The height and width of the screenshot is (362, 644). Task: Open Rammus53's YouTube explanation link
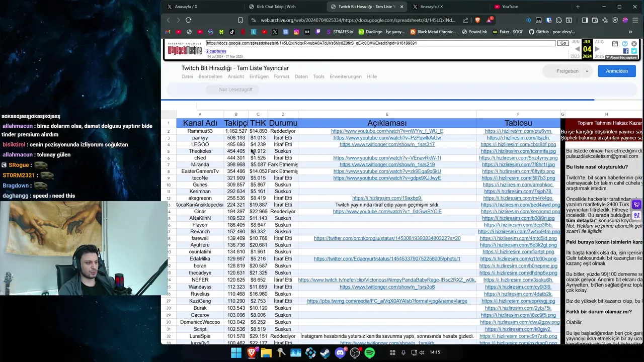[387, 131]
